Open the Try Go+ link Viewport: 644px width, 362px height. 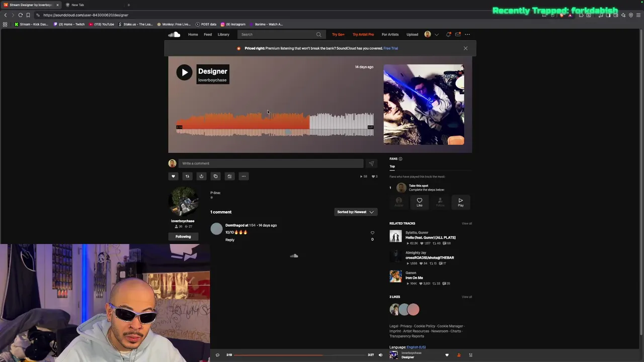click(x=338, y=35)
